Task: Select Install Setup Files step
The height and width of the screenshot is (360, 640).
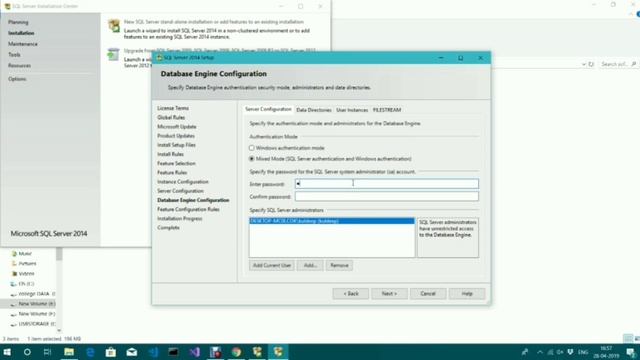Action: click(x=176, y=145)
